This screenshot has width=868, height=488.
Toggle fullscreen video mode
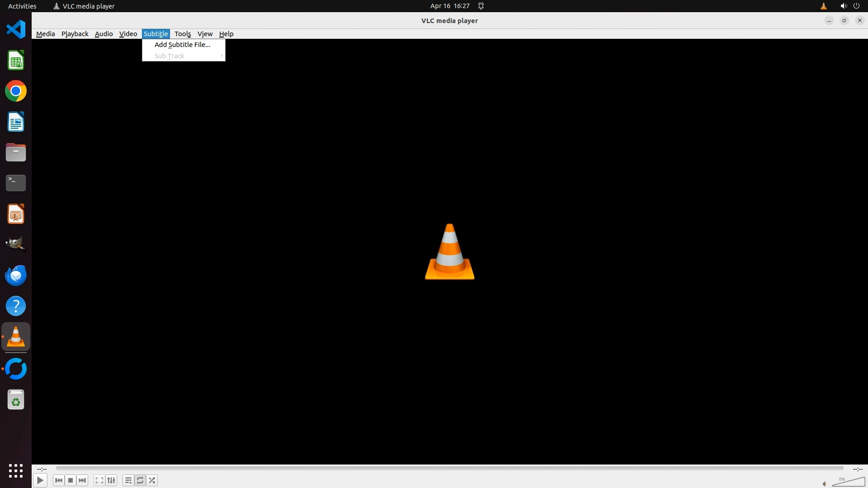pyautogui.click(x=99, y=480)
